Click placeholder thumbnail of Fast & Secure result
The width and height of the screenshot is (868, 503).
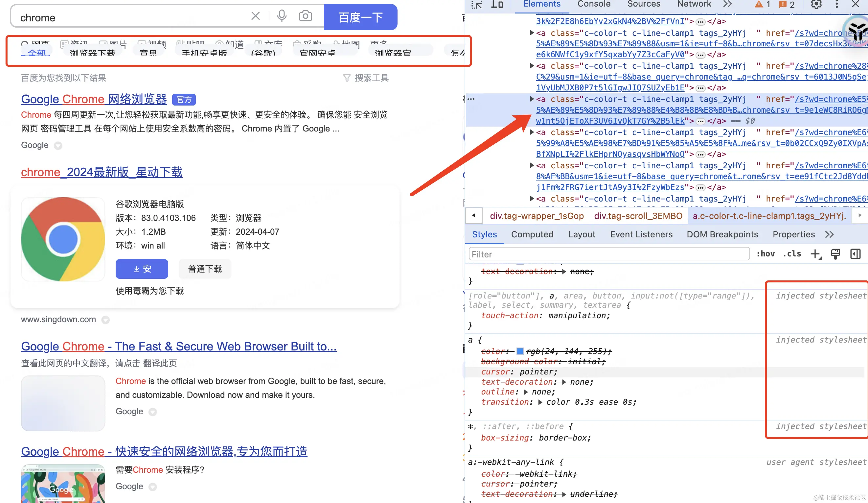pos(63,403)
